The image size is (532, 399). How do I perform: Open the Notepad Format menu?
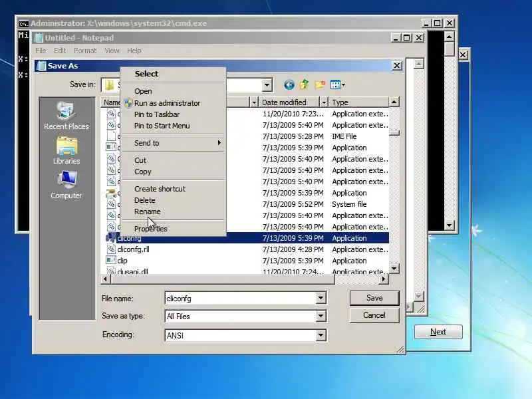point(85,51)
